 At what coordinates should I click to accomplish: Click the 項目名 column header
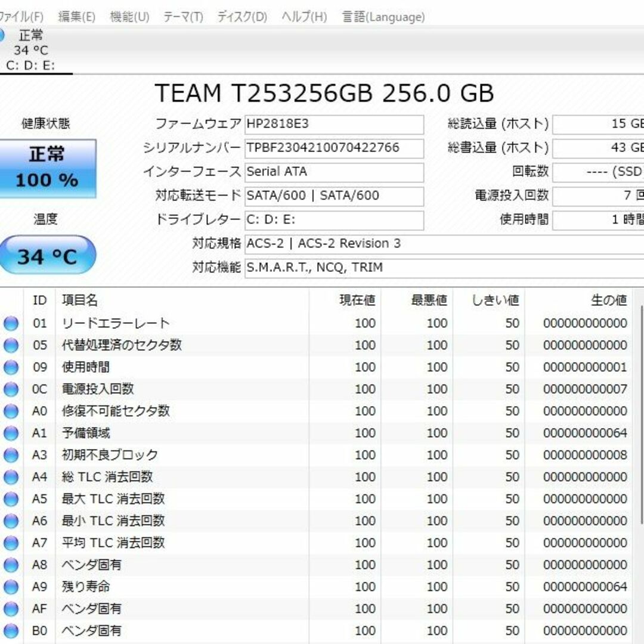pyautogui.click(x=182, y=300)
